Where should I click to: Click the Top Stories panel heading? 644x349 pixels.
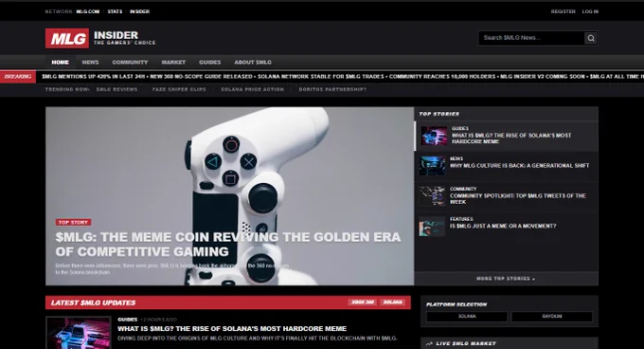pyautogui.click(x=439, y=114)
